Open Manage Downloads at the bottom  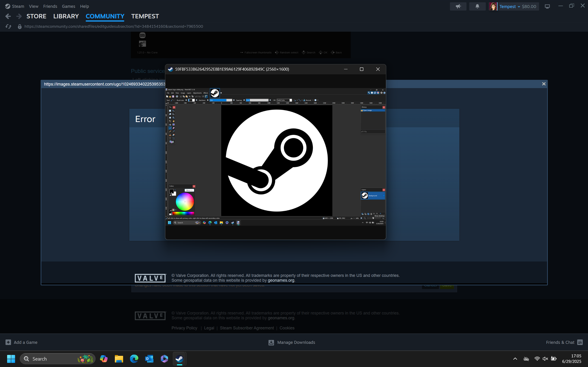click(291, 342)
